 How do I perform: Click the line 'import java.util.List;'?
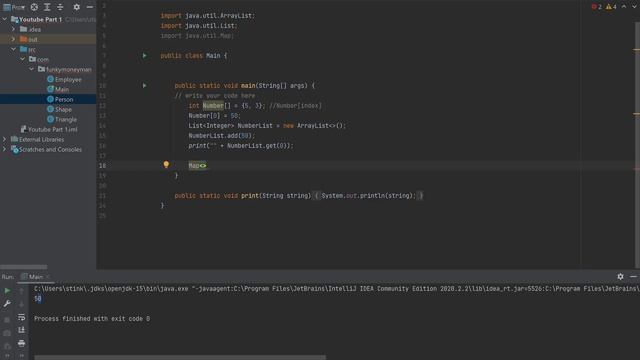coord(199,25)
